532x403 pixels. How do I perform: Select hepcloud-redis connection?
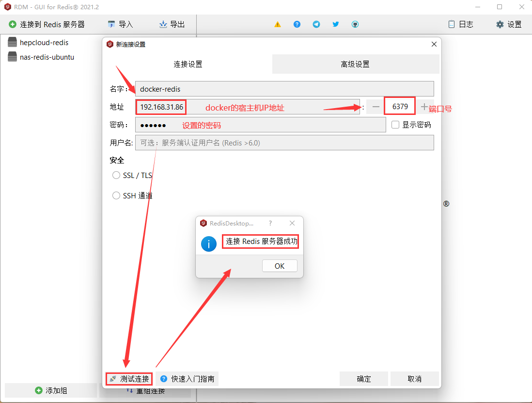click(x=44, y=43)
